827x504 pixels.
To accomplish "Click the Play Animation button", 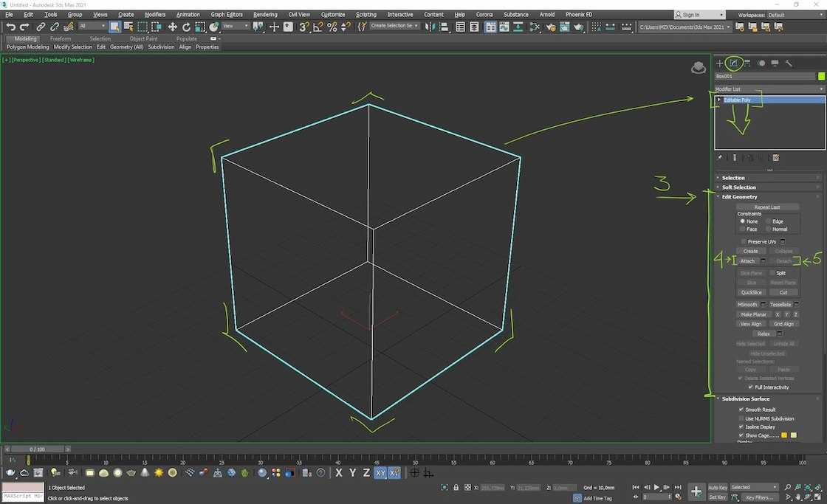I will (656, 488).
